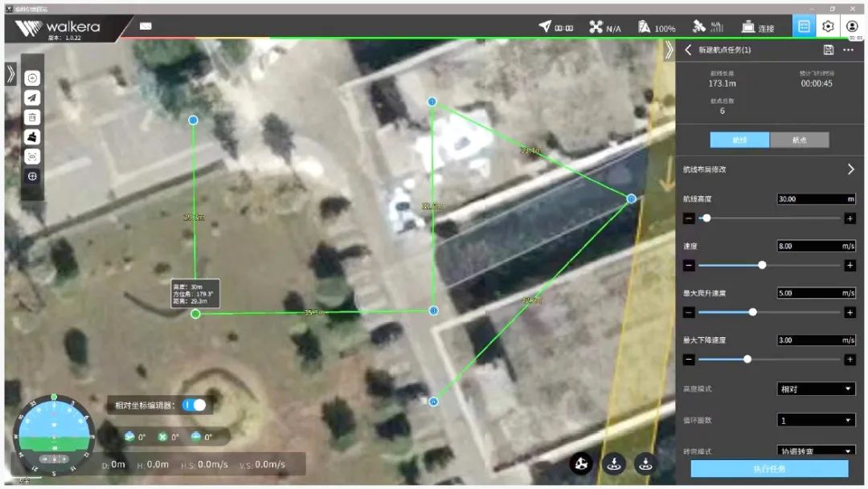Click the paper plane flight icon
Screen dimensions: 868x489
click(32, 98)
